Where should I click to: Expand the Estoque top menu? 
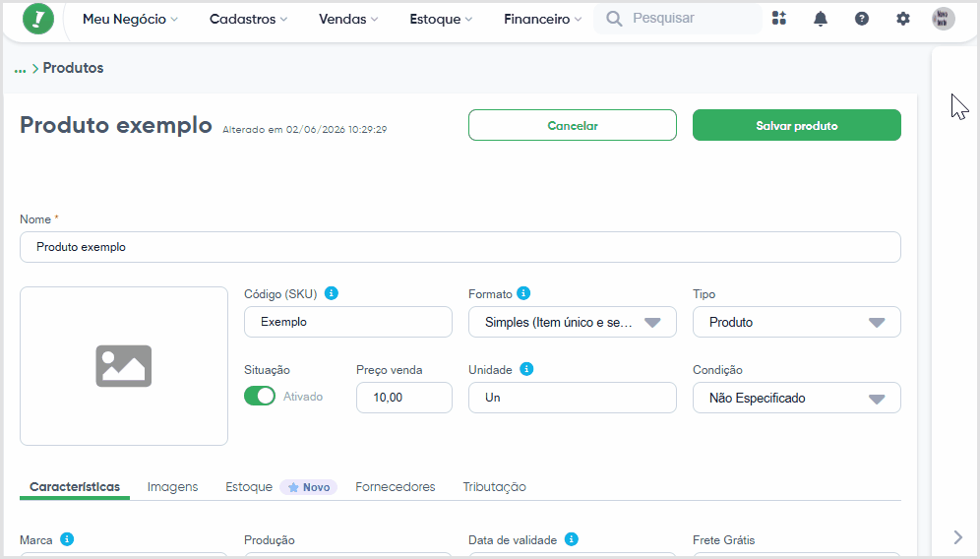coord(441,20)
